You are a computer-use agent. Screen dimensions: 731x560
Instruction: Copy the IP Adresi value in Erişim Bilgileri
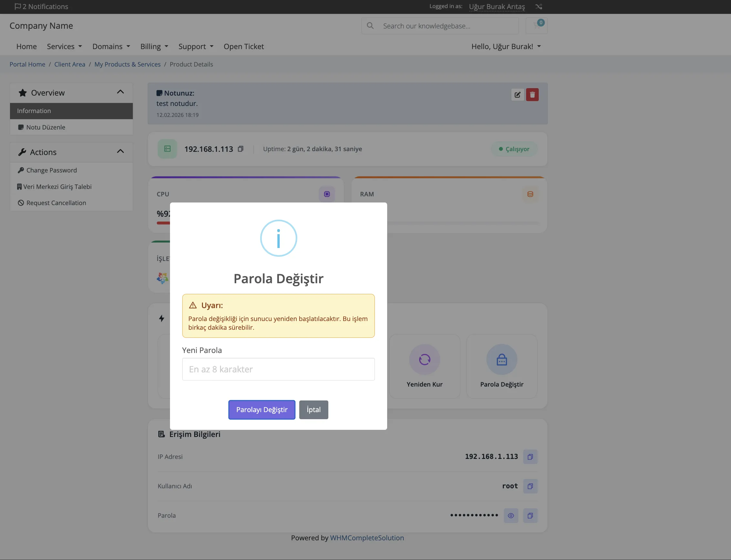[x=530, y=457]
